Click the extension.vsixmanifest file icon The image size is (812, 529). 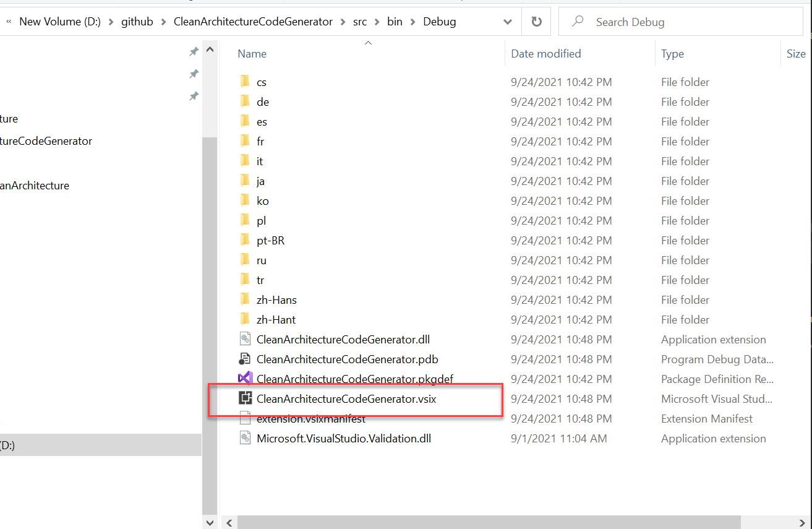click(x=246, y=418)
